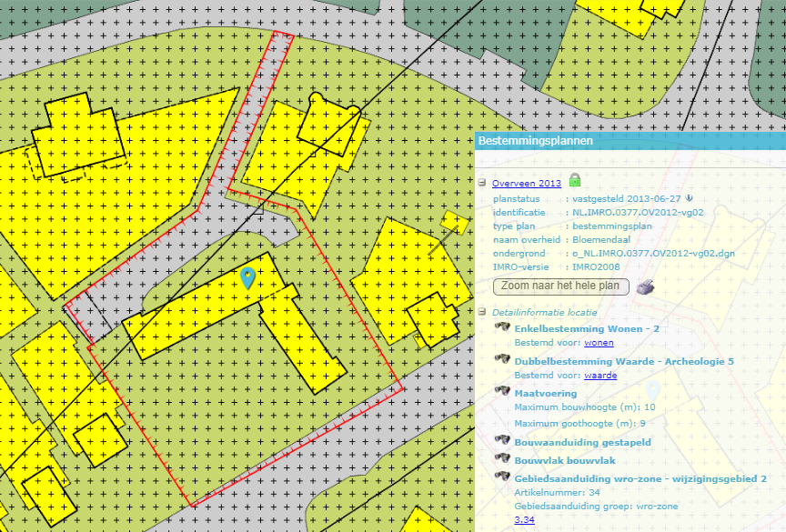Click the Artikelnummer: 34 line

(557, 492)
